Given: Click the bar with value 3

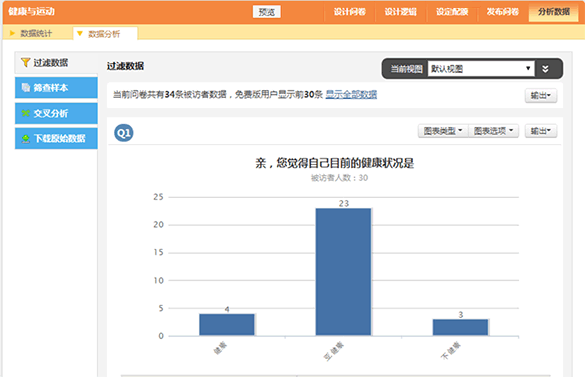Looking at the screenshot, I should [x=460, y=327].
